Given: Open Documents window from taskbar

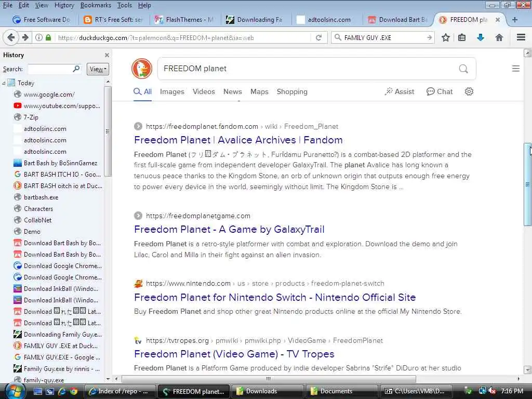Looking at the screenshot, I should click(341, 391).
